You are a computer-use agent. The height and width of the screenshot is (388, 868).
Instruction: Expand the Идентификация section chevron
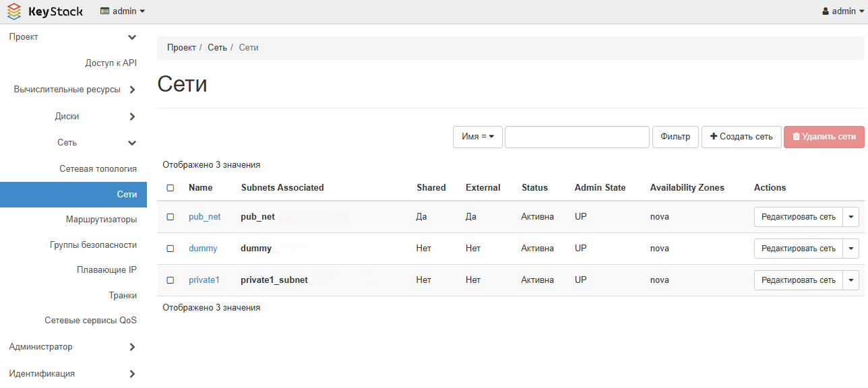click(132, 374)
